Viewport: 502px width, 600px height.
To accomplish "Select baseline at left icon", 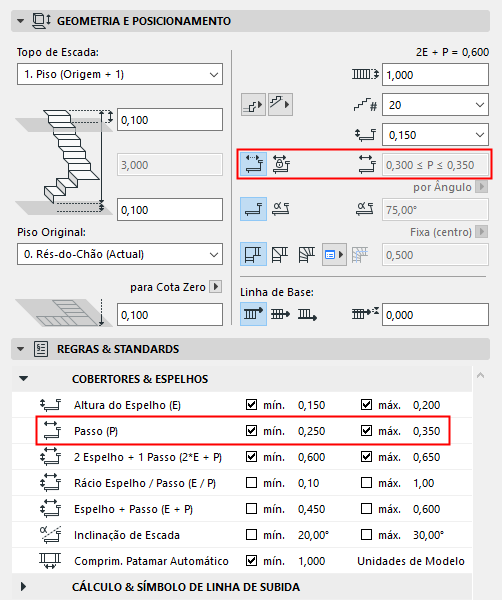I will pyautogui.click(x=253, y=315).
